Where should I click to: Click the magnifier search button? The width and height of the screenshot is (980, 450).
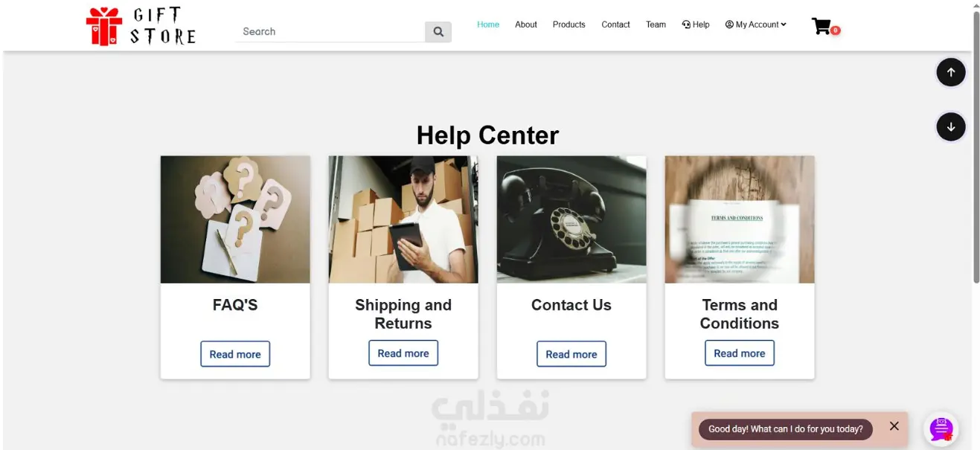point(438,32)
